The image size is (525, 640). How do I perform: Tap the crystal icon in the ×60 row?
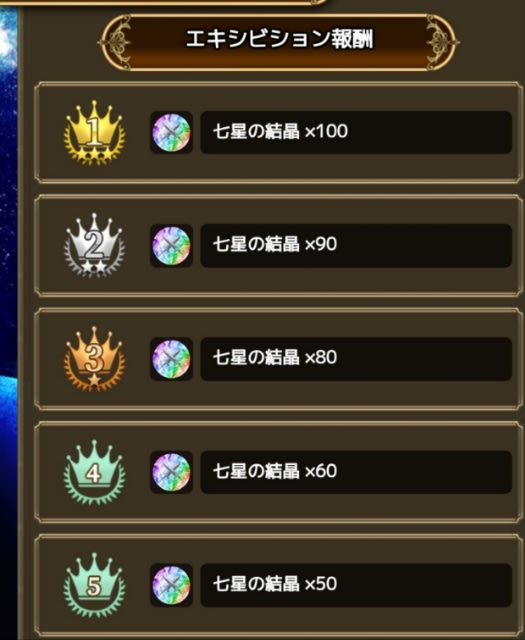(x=171, y=472)
